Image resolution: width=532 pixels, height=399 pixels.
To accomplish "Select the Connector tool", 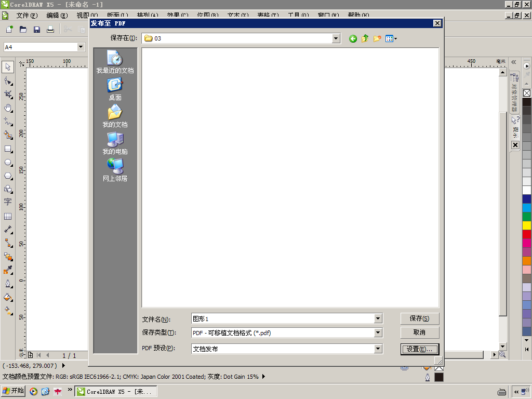I will pyautogui.click(x=8, y=243).
